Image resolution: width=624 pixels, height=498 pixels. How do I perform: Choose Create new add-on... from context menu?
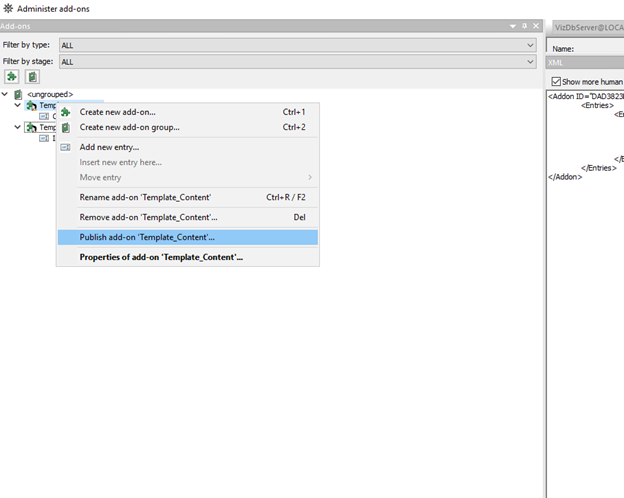[x=117, y=112]
